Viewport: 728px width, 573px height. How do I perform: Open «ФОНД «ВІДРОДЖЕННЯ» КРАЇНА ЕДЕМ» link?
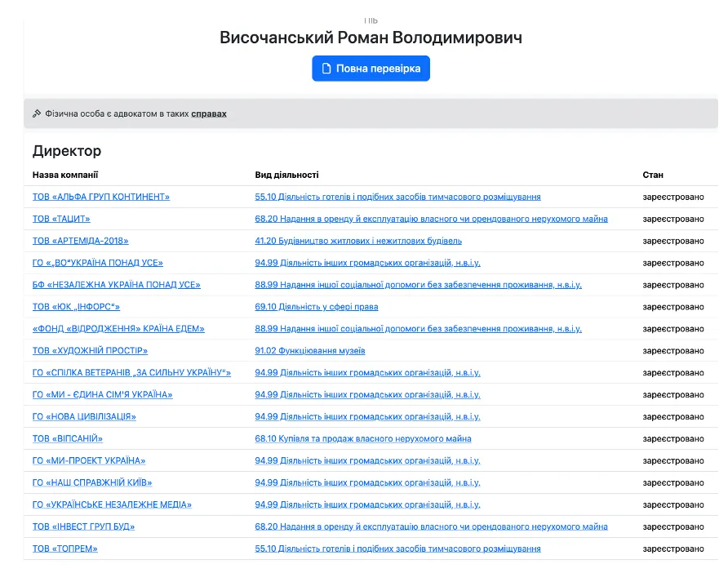pyautogui.click(x=118, y=329)
